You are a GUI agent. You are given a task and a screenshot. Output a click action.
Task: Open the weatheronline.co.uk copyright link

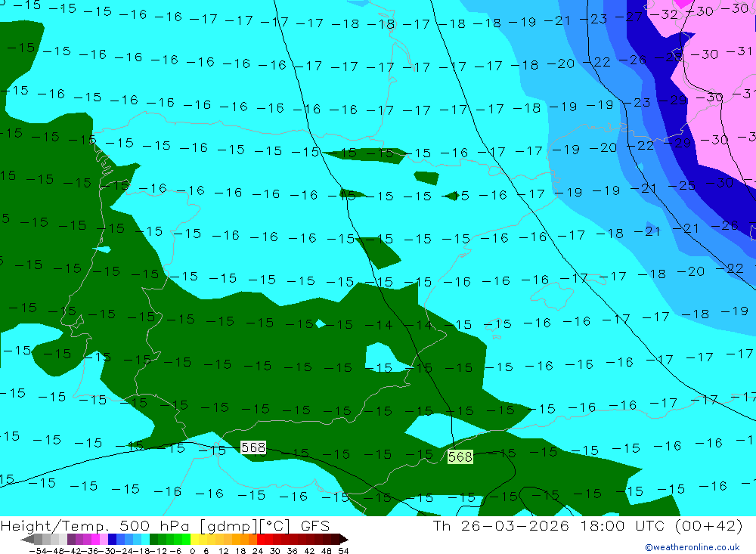point(692,547)
